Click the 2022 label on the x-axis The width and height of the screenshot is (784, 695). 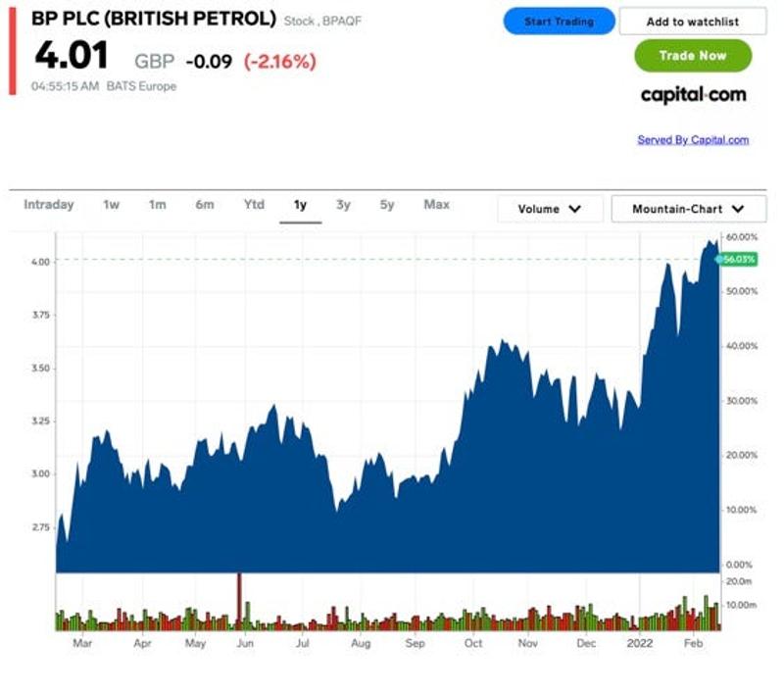pos(640,643)
